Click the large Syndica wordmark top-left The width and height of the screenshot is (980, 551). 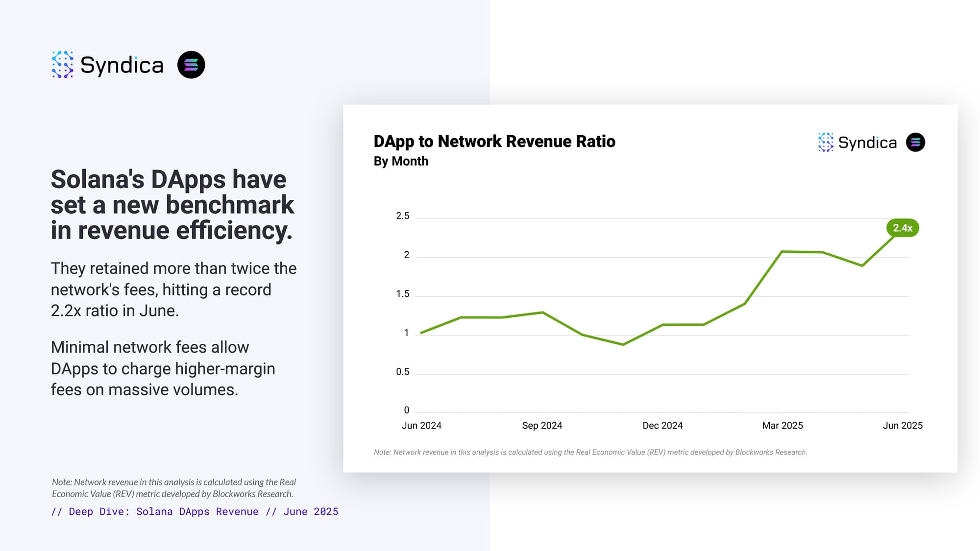tap(122, 65)
